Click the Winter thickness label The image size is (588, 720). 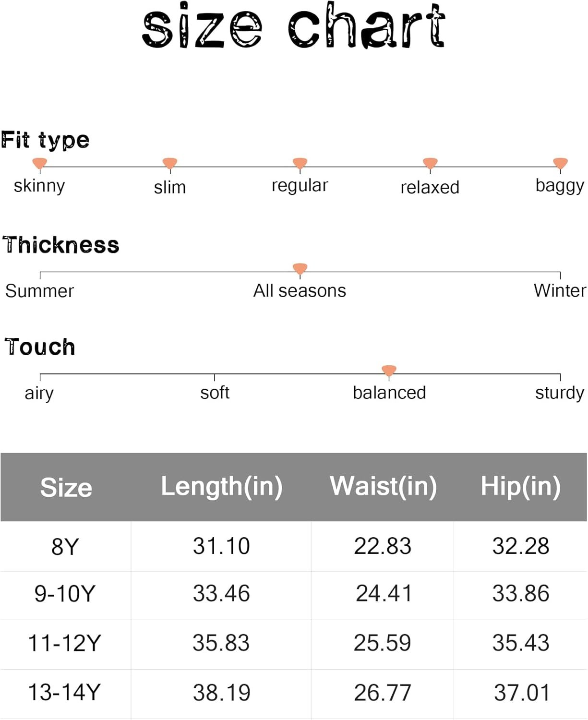(560, 290)
